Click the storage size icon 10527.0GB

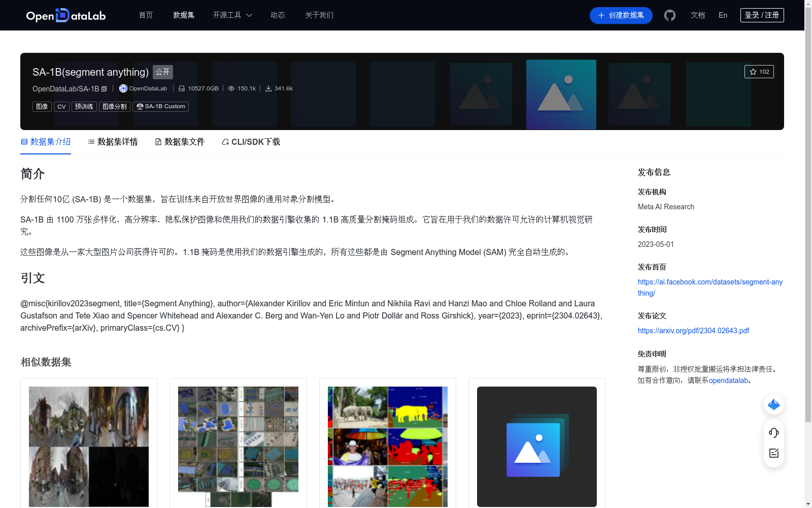click(x=182, y=88)
